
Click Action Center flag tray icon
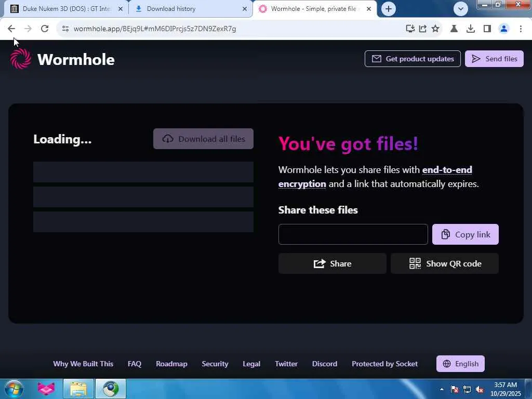(455, 389)
